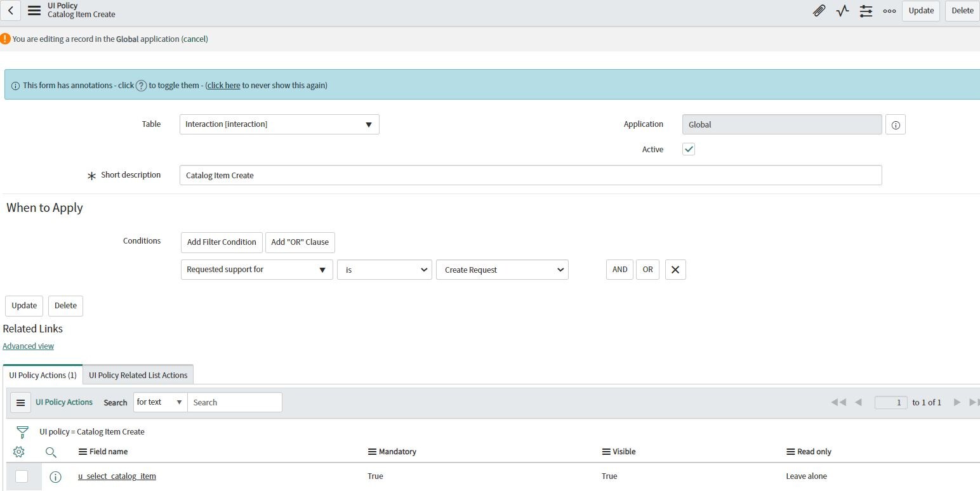Open the Advanced view link

click(x=28, y=346)
